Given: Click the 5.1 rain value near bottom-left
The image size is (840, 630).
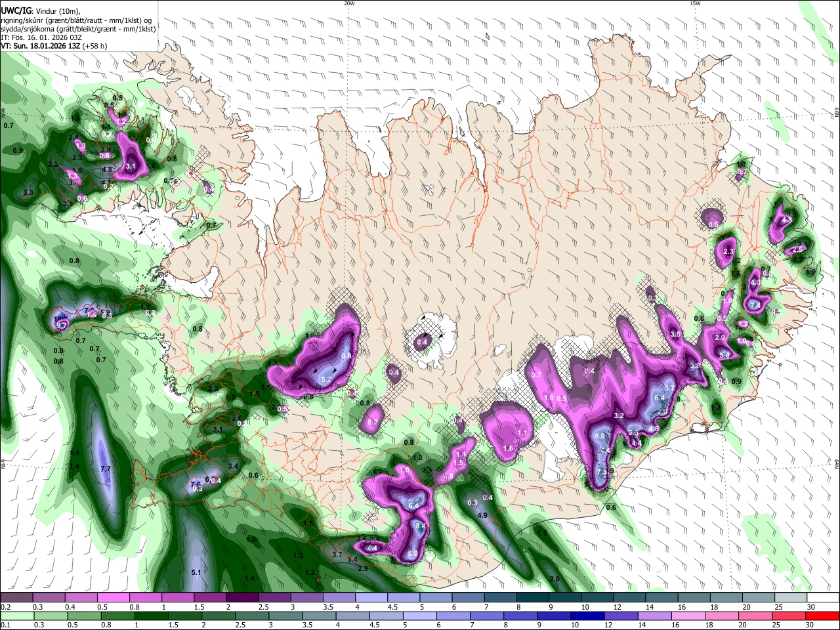Looking at the screenshot, I should 196,573.
